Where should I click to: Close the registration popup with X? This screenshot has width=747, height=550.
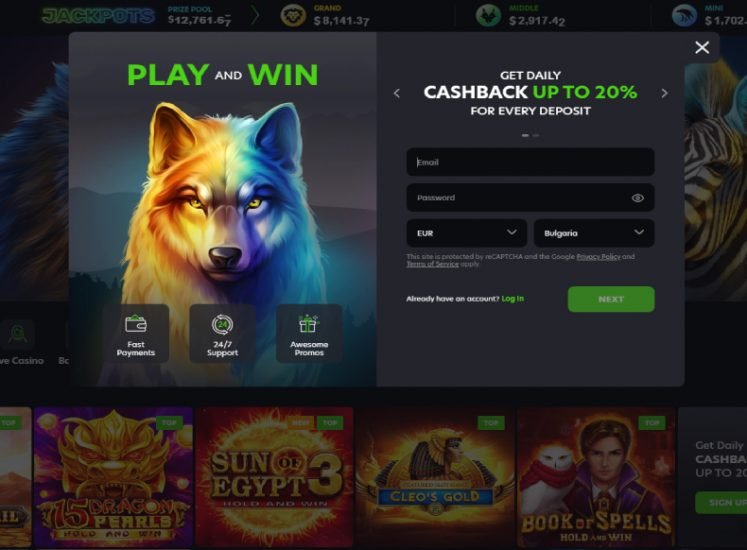pos(702,47)
